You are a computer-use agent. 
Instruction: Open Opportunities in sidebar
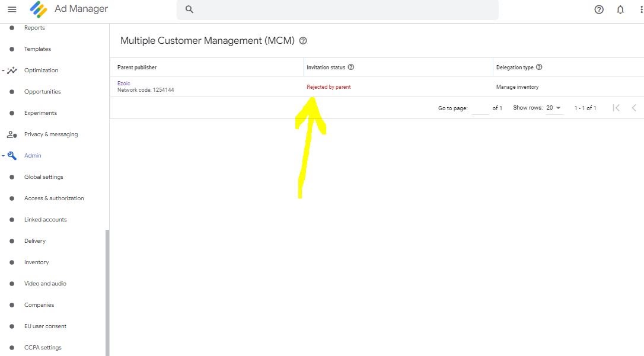(42, 91)
